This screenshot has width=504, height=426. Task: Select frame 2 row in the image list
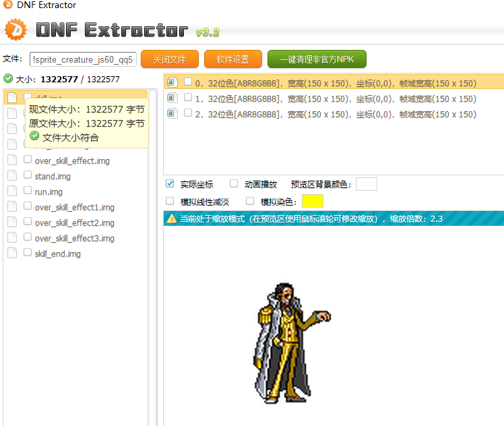pos(334,114)
